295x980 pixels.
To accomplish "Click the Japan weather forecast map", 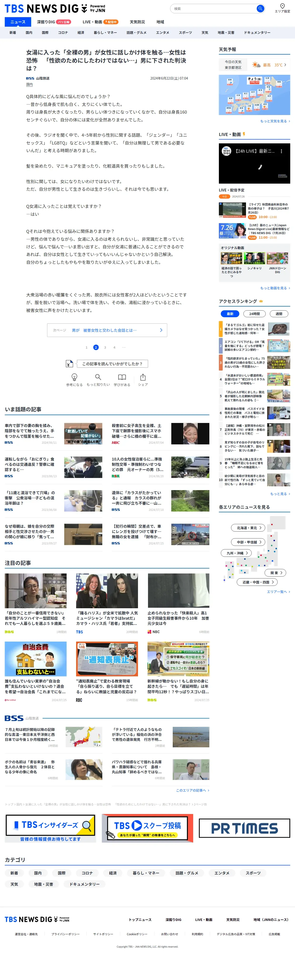I will click(254, 95).
